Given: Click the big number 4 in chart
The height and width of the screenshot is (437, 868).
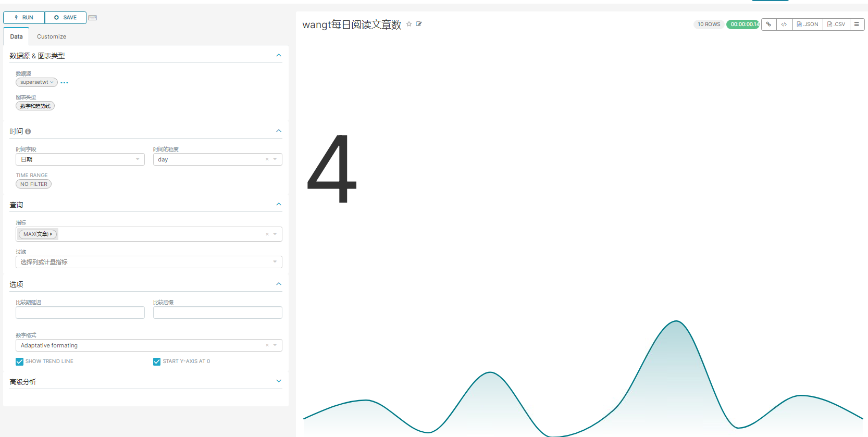Looking at the screenshot, I should pos(332,169).
